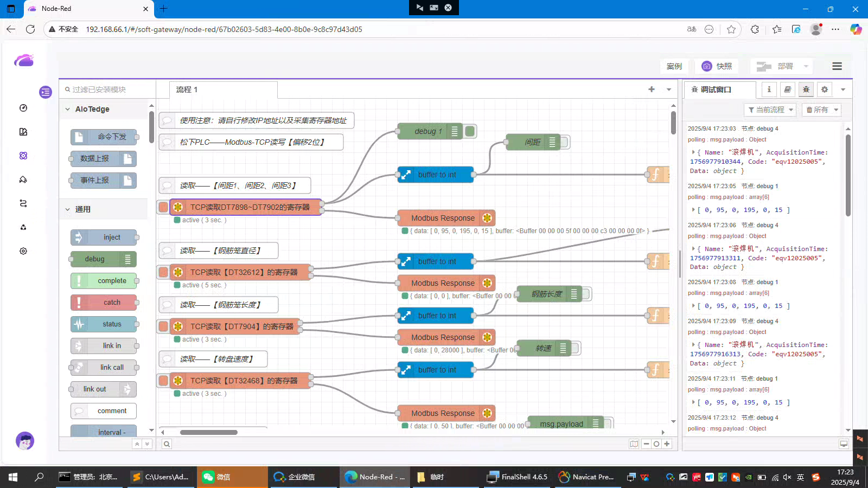
Task: Open the hamburger main menu
Action: tap(837, 66)
